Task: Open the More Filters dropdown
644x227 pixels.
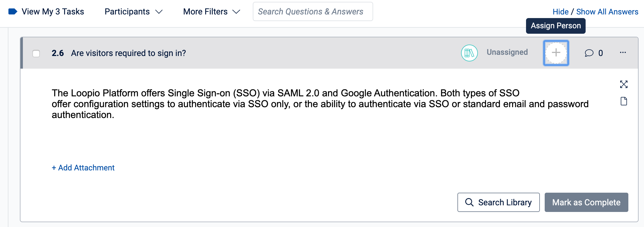Action: tap(212, 12)
